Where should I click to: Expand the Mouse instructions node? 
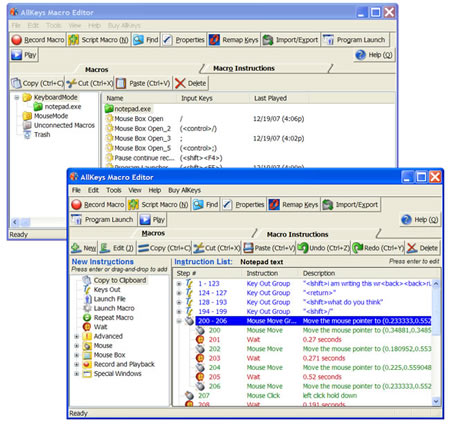[x=77, y=346]
